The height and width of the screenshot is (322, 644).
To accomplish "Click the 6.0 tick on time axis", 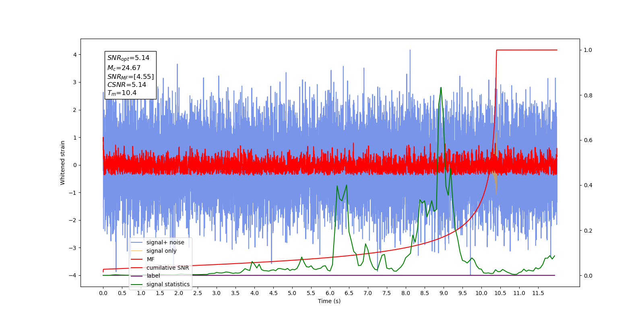I will click(330, 293).
